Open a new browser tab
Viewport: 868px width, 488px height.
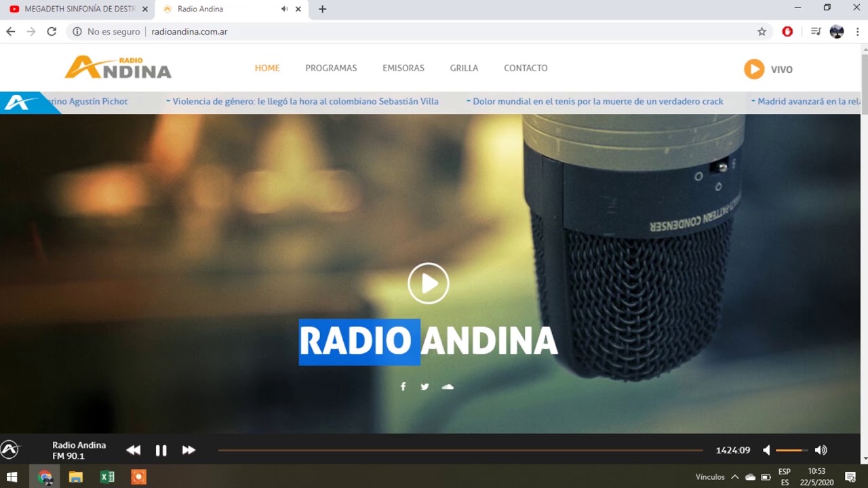(x=322, y=9)
